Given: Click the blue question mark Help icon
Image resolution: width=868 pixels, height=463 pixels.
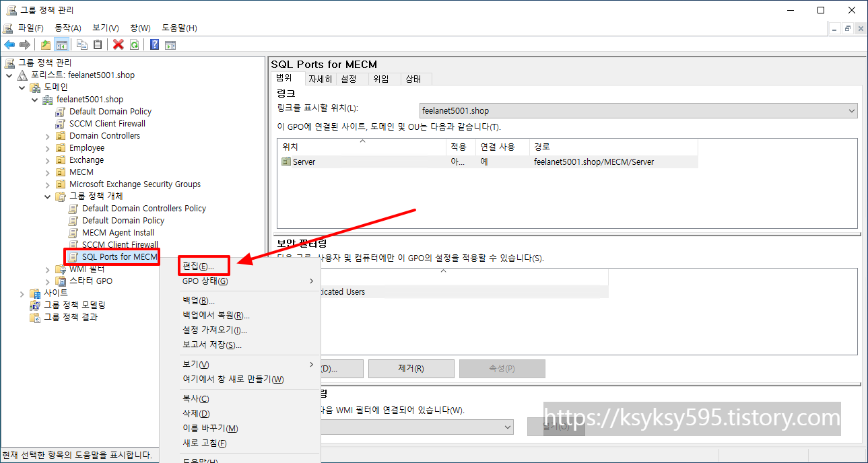Looking at the screenshot, I should coord(155,44).
